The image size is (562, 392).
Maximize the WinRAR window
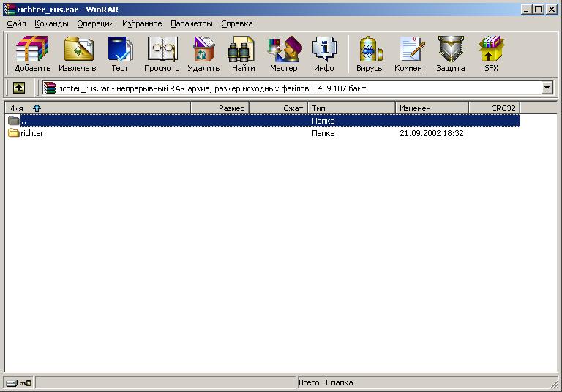(x=538, y=10)
